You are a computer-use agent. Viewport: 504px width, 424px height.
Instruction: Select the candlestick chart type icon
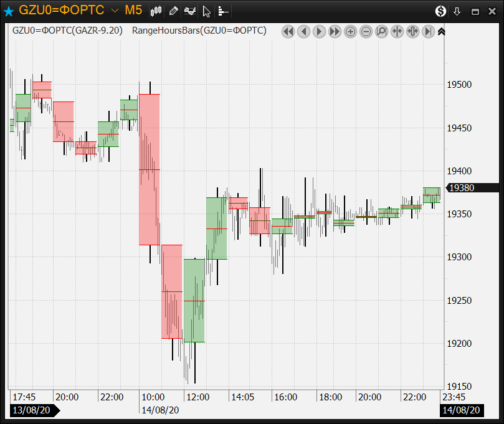tap(156, 11)
